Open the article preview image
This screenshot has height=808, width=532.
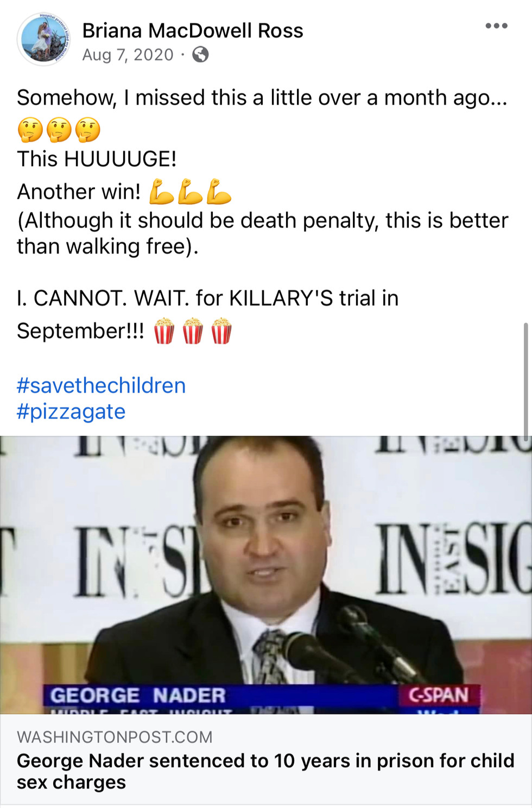(266, 575)
